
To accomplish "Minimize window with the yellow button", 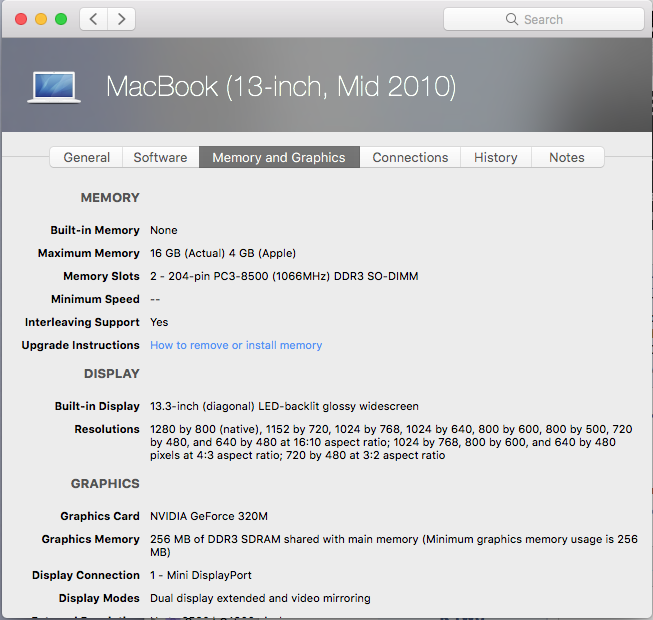I will 41,19.
